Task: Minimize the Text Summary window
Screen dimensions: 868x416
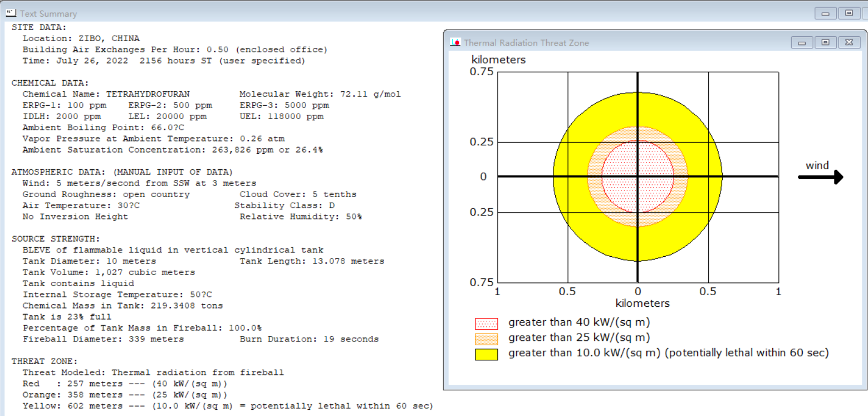Action: coord(826,13)
